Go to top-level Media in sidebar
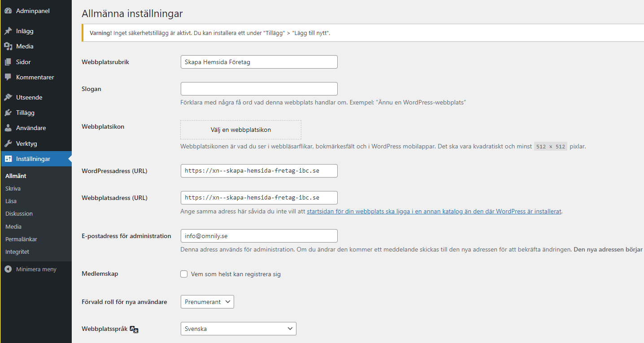Image resolution: width=644 pixels, height=343 pixels. (36, 46)
